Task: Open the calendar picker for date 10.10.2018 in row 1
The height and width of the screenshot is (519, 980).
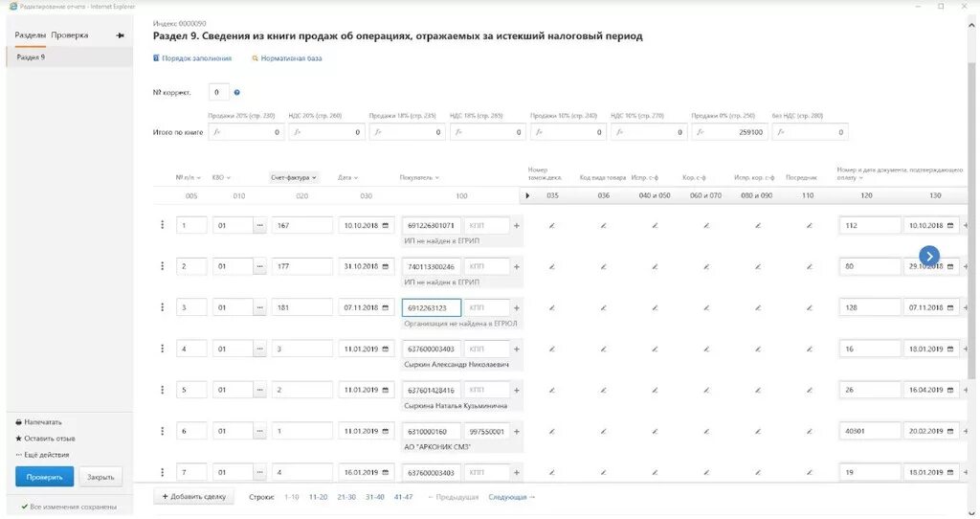Action: coord(386,226)
